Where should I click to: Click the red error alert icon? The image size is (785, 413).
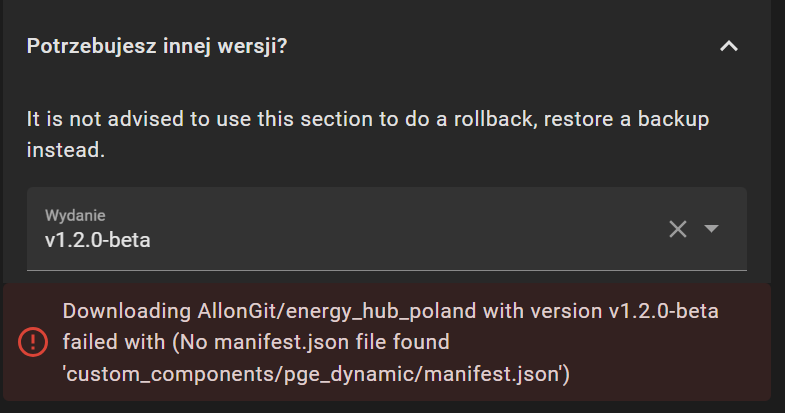coord(33,342)
